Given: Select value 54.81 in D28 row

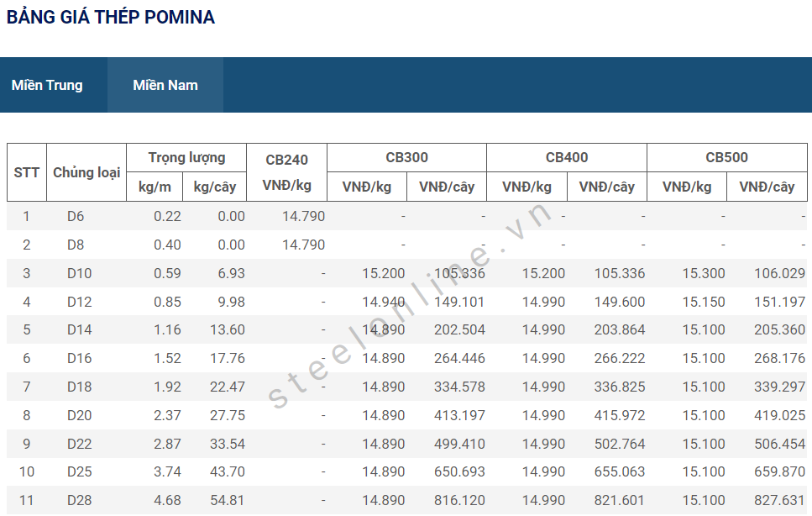Looking at the screenshot, I should 228,500.
